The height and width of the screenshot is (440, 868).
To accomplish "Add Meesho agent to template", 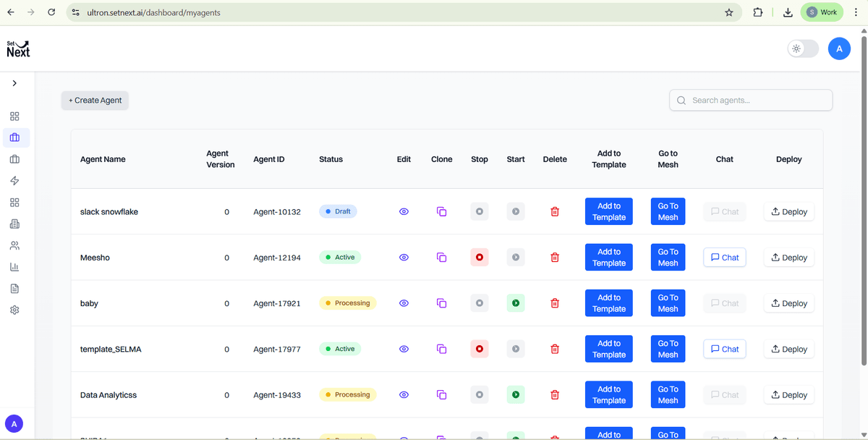I will pos(609,258).
